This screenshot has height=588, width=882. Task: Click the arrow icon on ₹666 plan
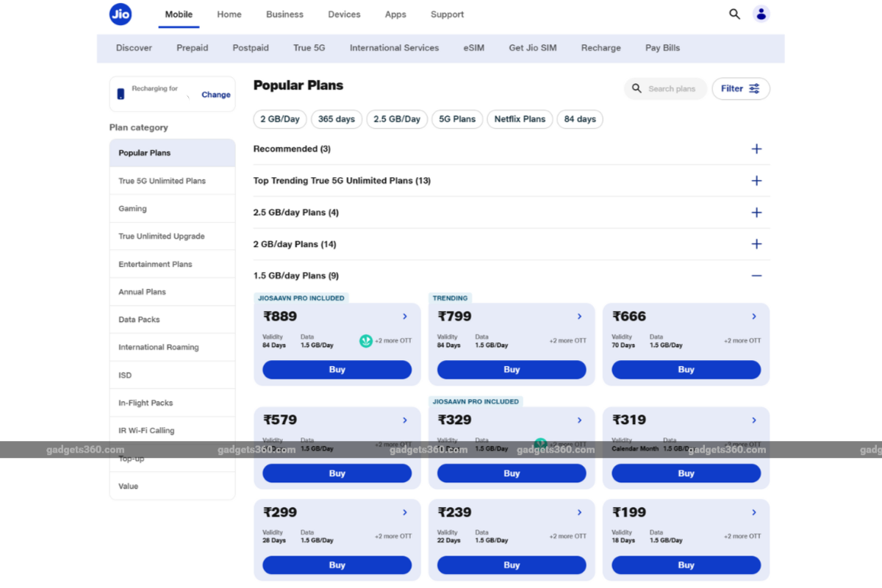[x=754, y=317]
